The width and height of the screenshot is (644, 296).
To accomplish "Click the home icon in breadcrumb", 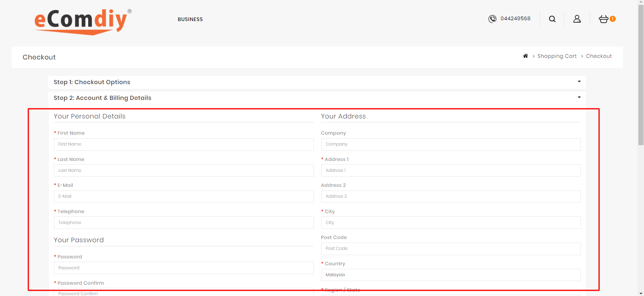I will pos(525,56).
